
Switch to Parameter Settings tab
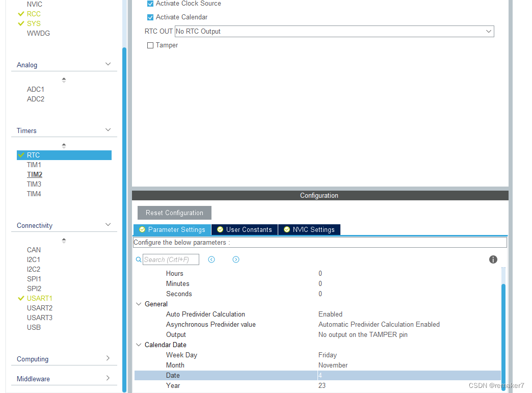172,230
